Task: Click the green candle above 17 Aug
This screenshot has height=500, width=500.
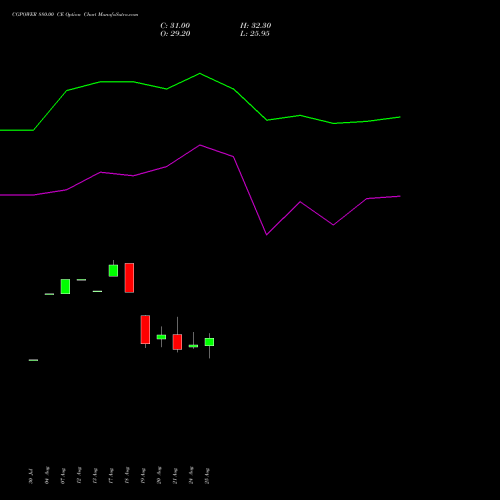Action: coord(113,271)
